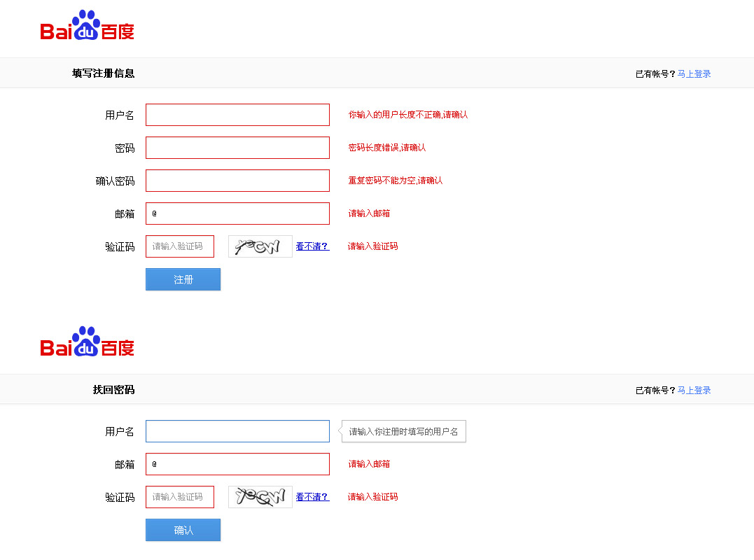Click the captcha image in the 找回密码 form
Viewport: 754px width, 560px height.
260,496
